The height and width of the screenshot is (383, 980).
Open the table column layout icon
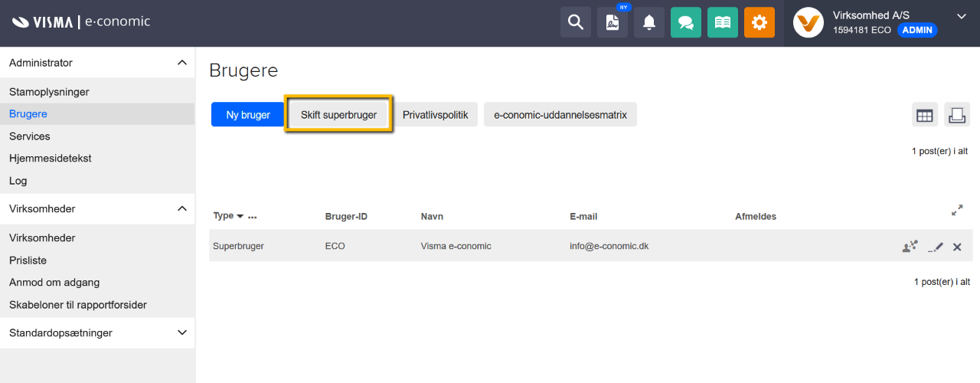click(x=925, y=115)
